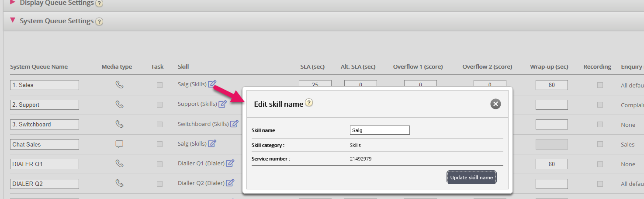Click edit icon beside Support (Skills)

pyautogui.click(x=223, y=104)
